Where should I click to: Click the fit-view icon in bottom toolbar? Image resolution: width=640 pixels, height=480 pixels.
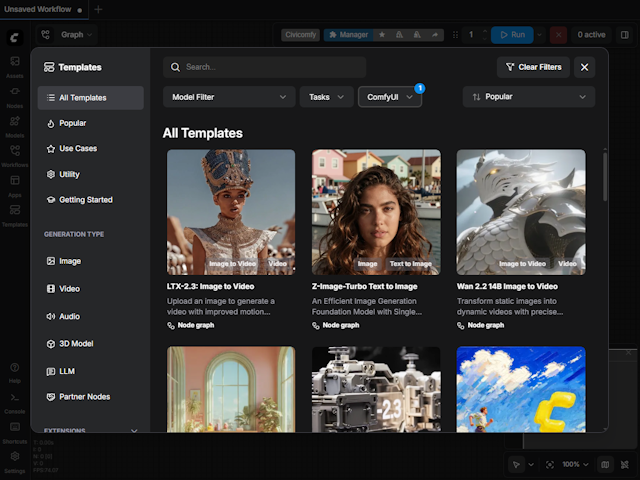pos(550,464)
